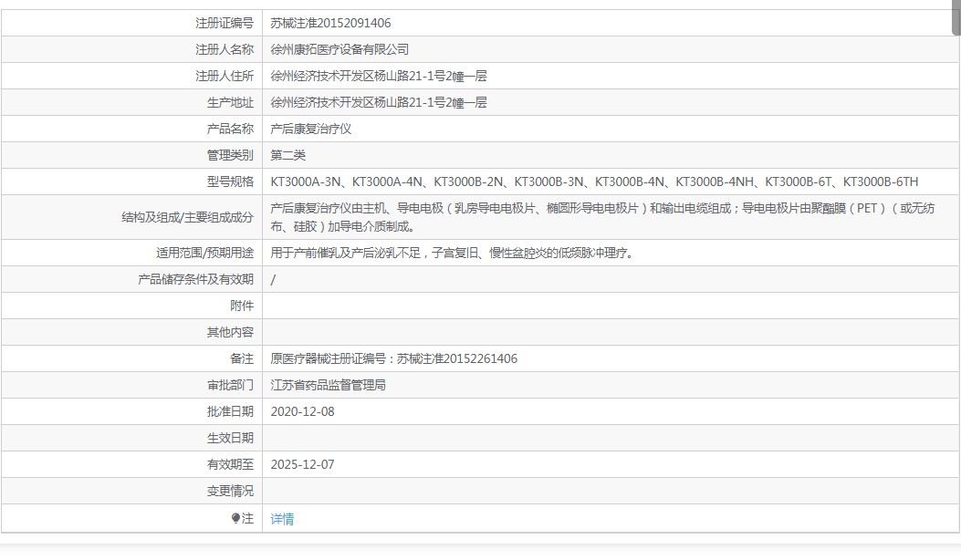
Task: Click the 有效期至 label
Action: click(x=231, y=464)
